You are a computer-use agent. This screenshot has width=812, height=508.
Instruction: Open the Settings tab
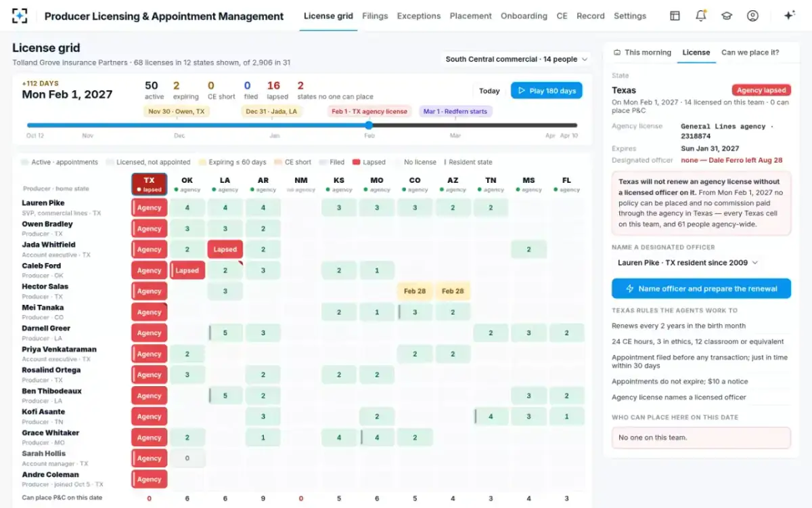click(x=630, y=16)
